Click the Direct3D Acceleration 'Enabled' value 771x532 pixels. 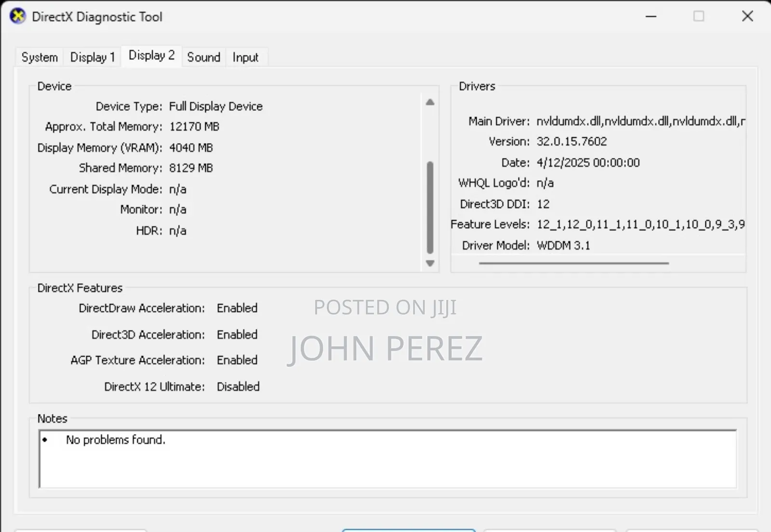click(237, 334)
